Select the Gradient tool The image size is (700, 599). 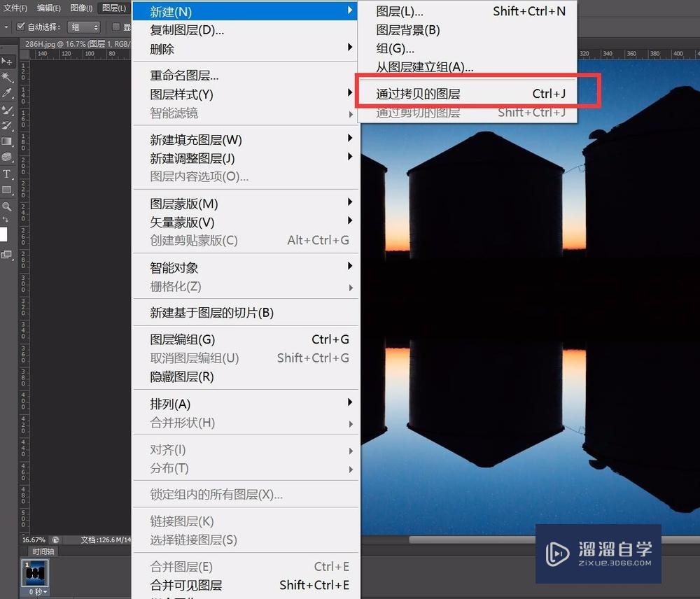coord(7,141)
